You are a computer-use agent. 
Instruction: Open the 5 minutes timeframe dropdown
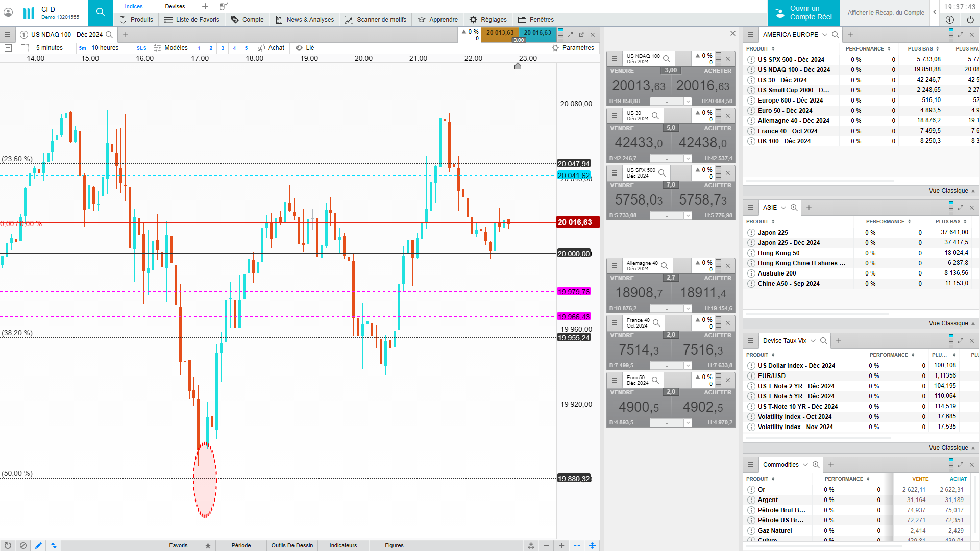click(x=50, y=48)
